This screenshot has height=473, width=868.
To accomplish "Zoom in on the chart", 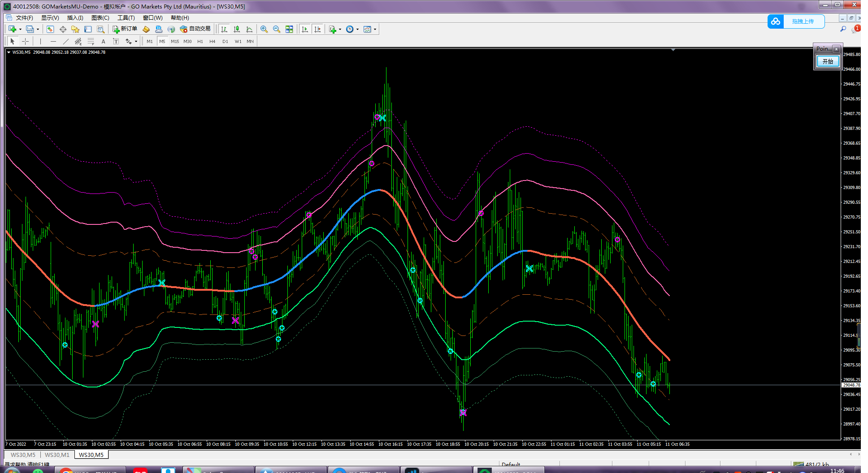I will (x=264, y=29).
